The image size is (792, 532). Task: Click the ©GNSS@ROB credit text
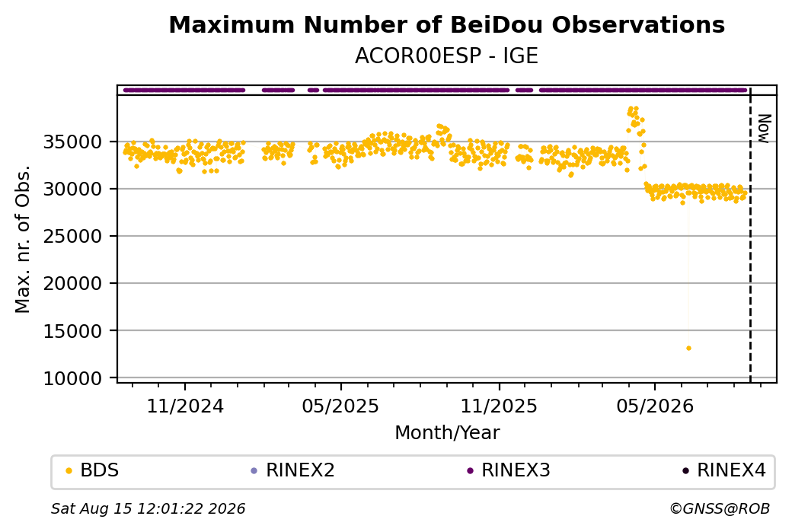[720, 508]
